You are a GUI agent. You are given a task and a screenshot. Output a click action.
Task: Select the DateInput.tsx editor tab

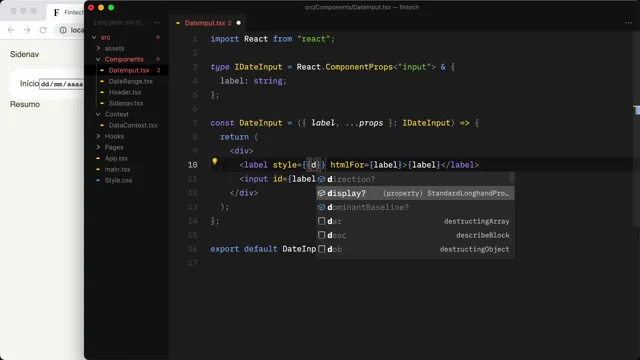pos(208,23)
